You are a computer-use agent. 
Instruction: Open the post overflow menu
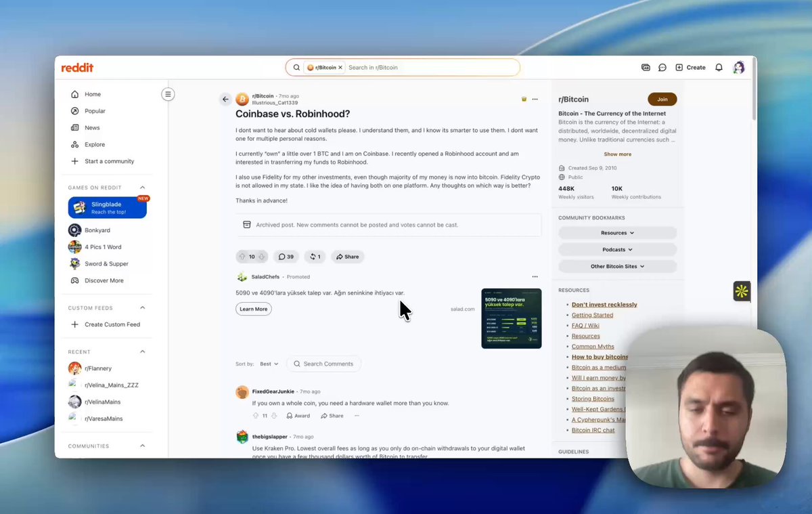pyautogui.click(x=535, y=100)
